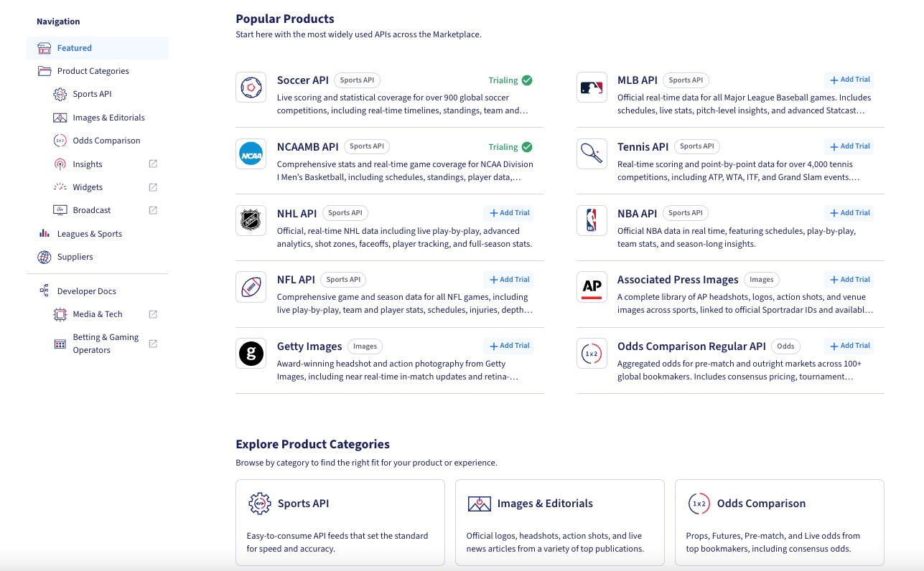Click the NBA logo
Screen dimensions: 924x571
(x=592, y=220)
